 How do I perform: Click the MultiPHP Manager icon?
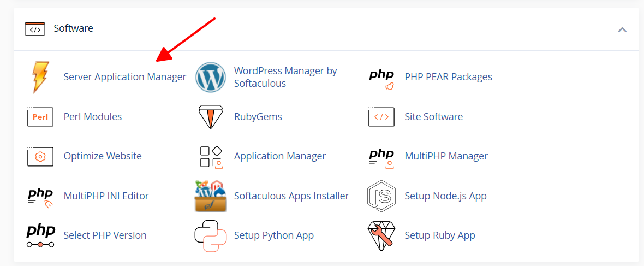[381, 159]
